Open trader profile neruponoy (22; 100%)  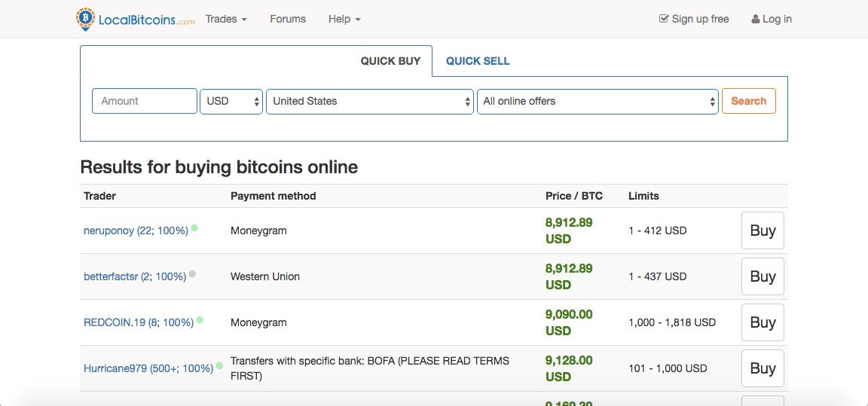click(136, 230)
